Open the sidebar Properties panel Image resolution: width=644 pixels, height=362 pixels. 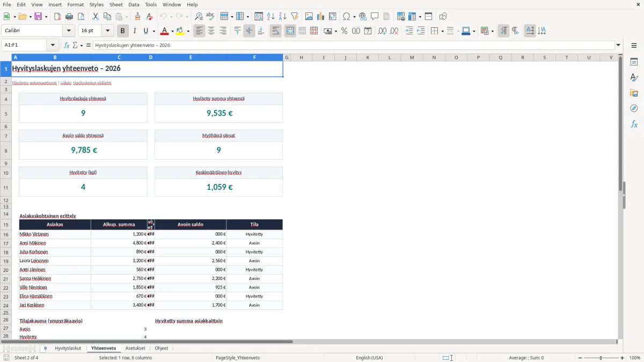[634, 62]
